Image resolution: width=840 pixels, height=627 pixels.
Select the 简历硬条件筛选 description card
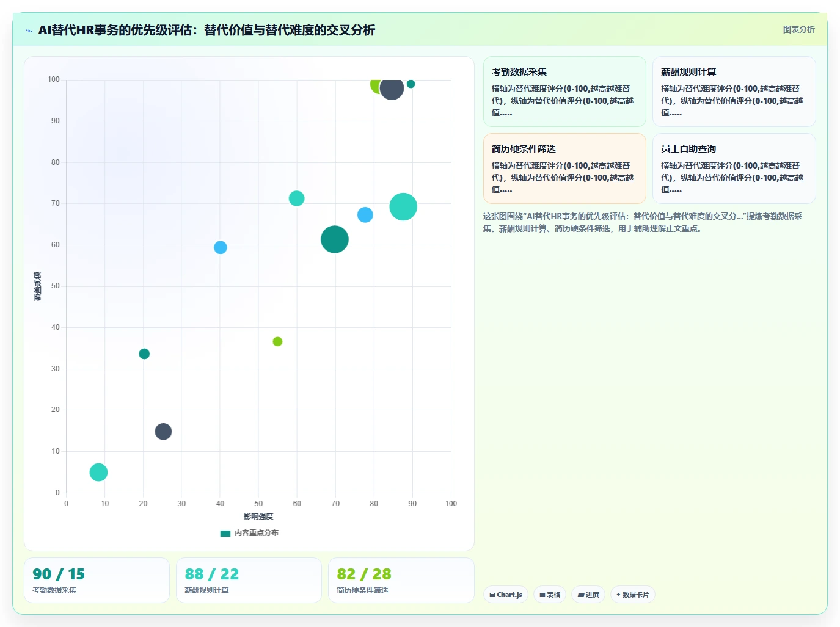564,169
